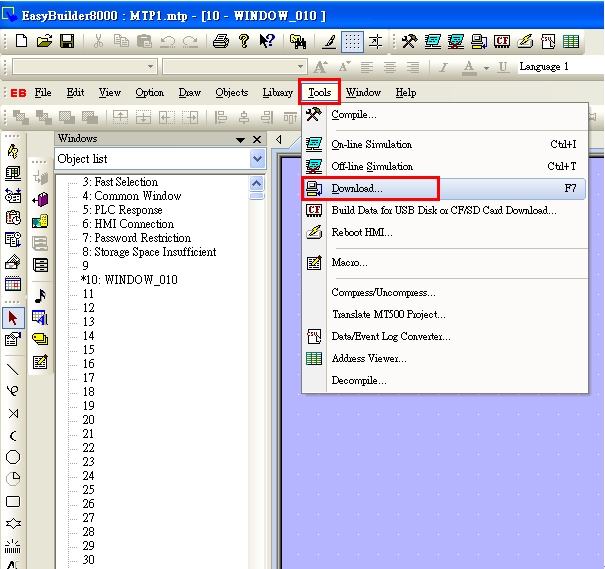
Task: Open the Language 1 selector
Action: 559,67
